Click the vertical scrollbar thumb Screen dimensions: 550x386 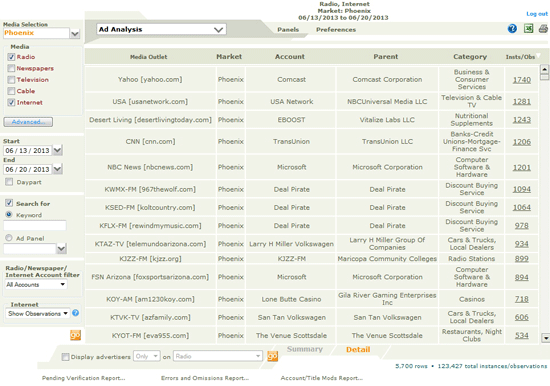coord(545,77)
